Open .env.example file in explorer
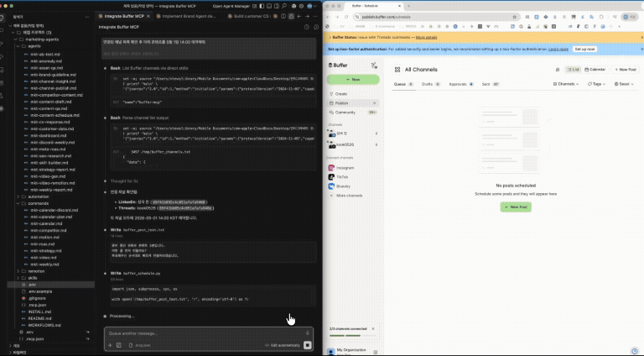 point(40,291)
